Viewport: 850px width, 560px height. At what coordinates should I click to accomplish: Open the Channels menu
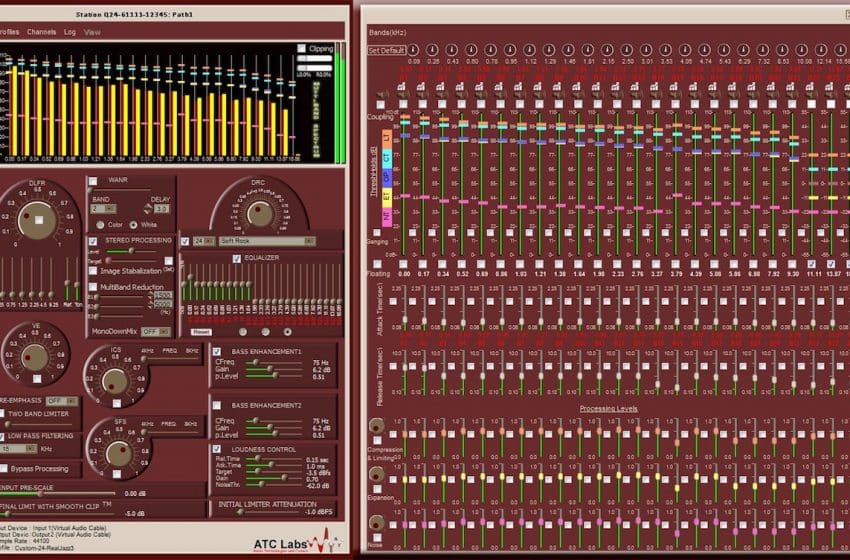42,32
